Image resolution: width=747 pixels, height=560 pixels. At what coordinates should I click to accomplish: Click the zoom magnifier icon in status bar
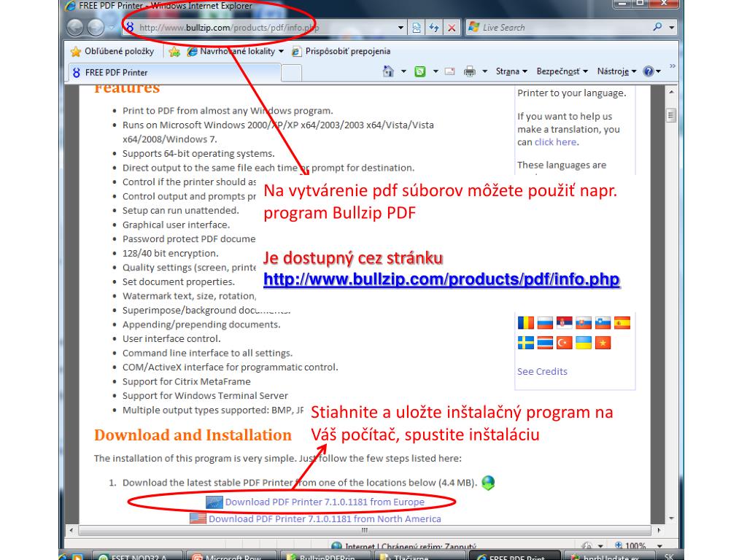[619, 545]
